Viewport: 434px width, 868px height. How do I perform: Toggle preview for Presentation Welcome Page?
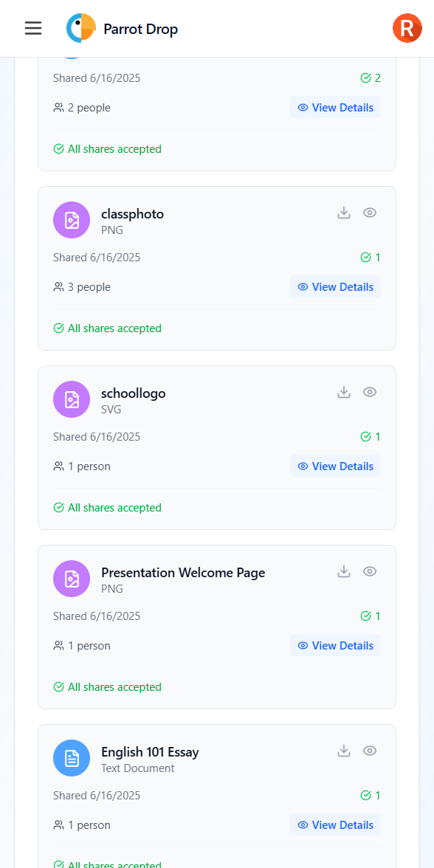pos(370,571)
